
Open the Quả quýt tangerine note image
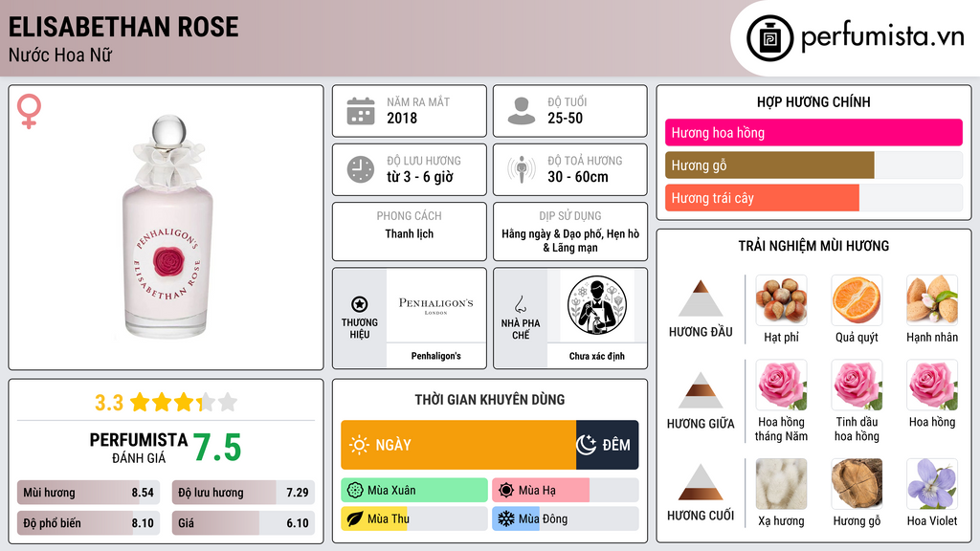857,300
